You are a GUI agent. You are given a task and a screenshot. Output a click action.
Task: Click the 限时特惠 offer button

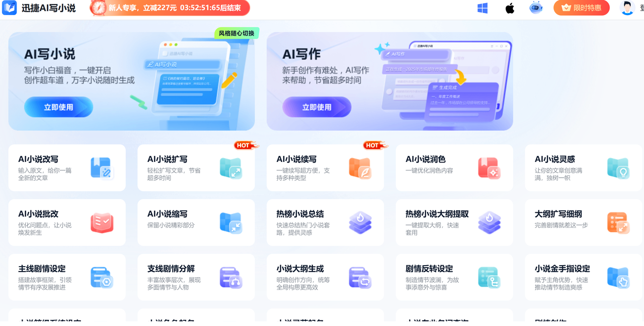(582, 8)
